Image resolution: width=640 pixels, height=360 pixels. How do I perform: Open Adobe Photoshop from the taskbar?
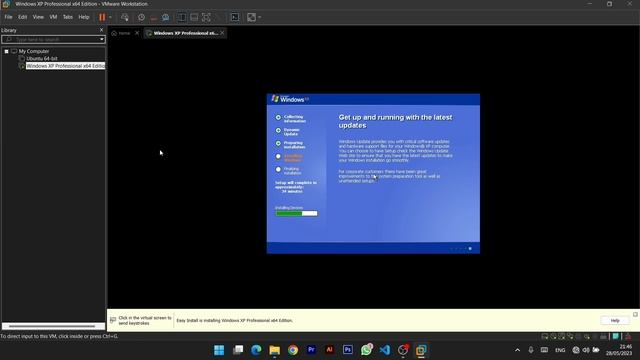click(x=348, y=350)
